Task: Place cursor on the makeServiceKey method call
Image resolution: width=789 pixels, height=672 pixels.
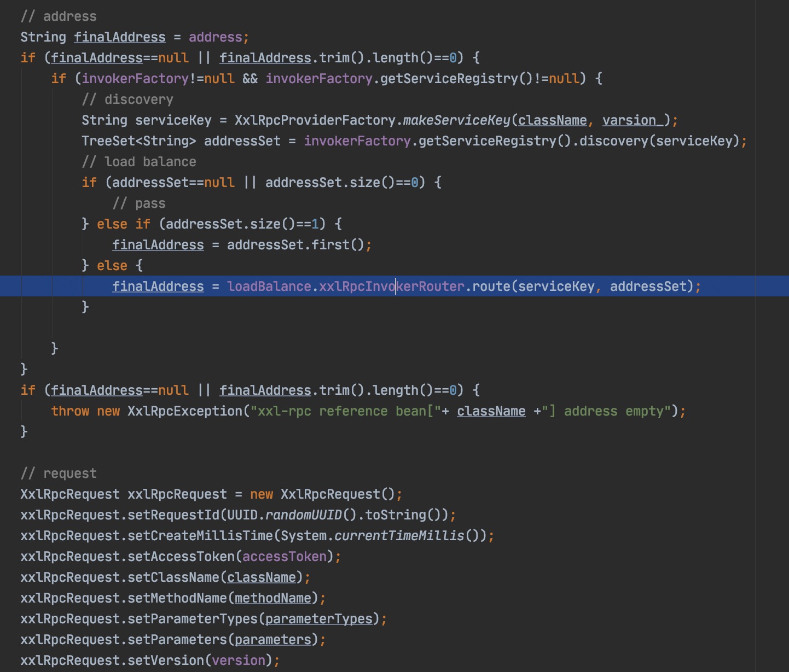Action: click(456, 120)
